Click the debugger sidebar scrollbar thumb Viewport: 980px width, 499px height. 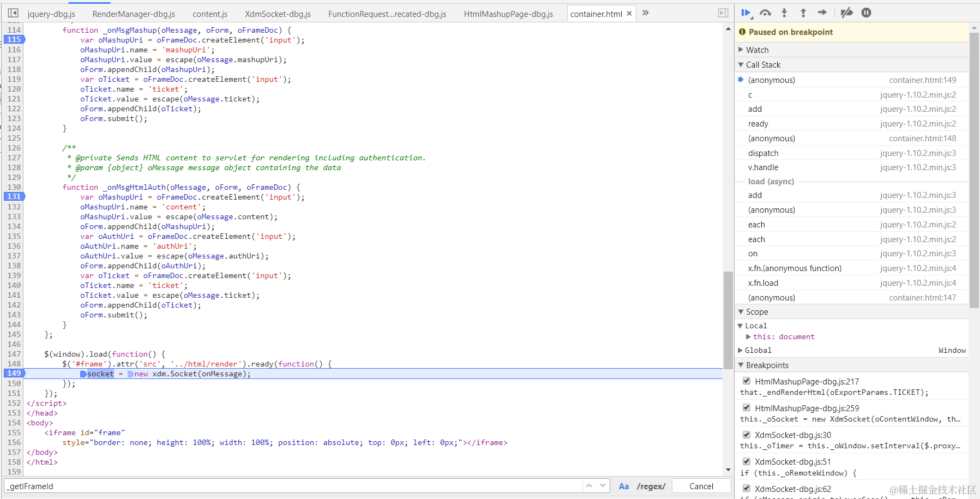click(x=974, y=170)
